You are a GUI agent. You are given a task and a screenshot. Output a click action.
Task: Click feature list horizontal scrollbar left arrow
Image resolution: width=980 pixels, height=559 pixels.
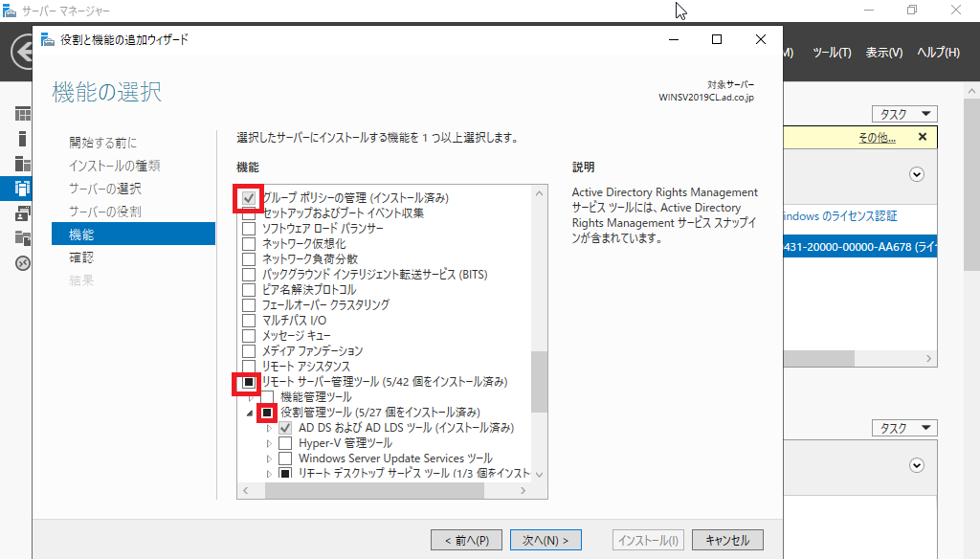246,491
